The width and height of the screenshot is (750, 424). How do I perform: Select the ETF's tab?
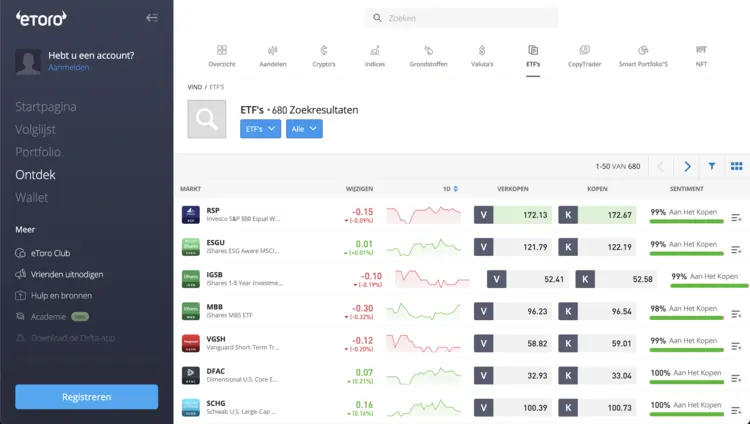pyautogui.click(x=533, y=56)
